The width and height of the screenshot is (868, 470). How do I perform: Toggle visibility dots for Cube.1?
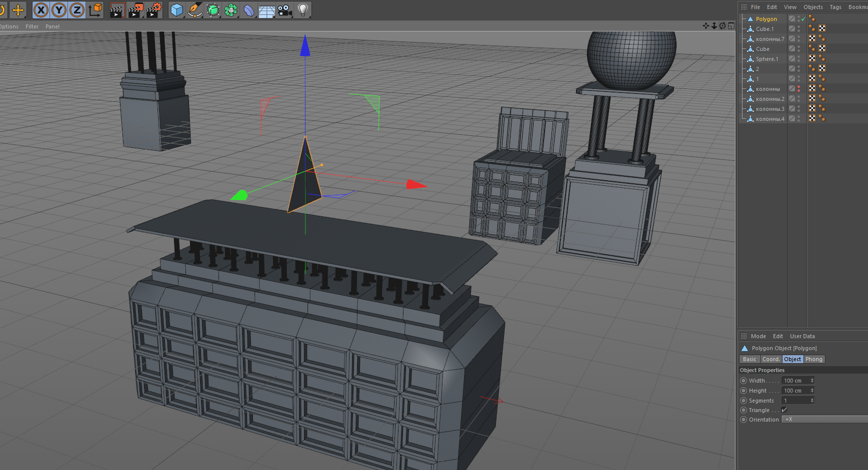click(x=799, y=29)
